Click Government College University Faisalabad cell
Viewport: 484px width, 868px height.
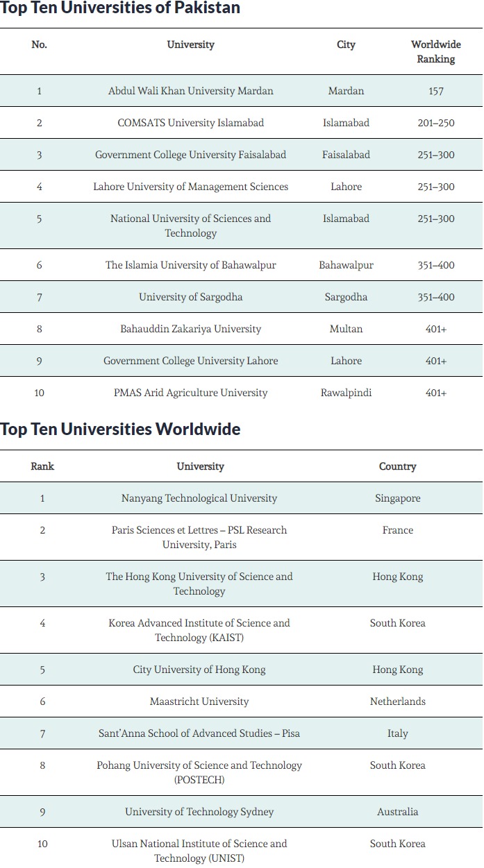tap(191, 155)
